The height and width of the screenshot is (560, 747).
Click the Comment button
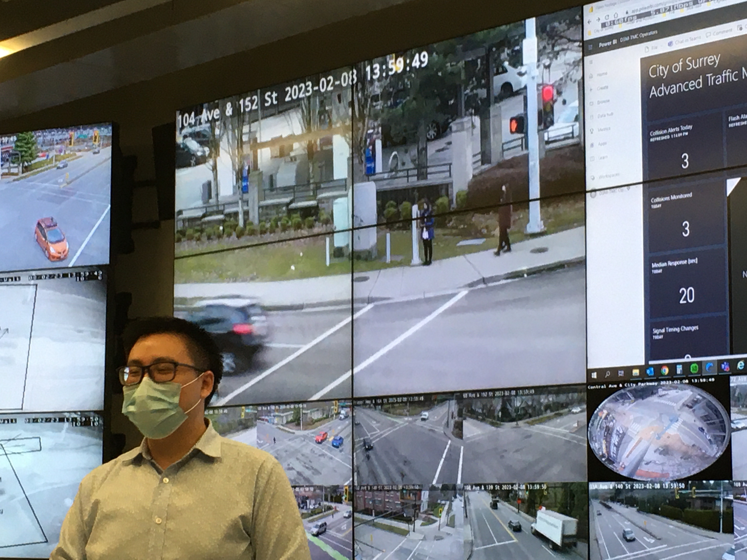[719, 33]
